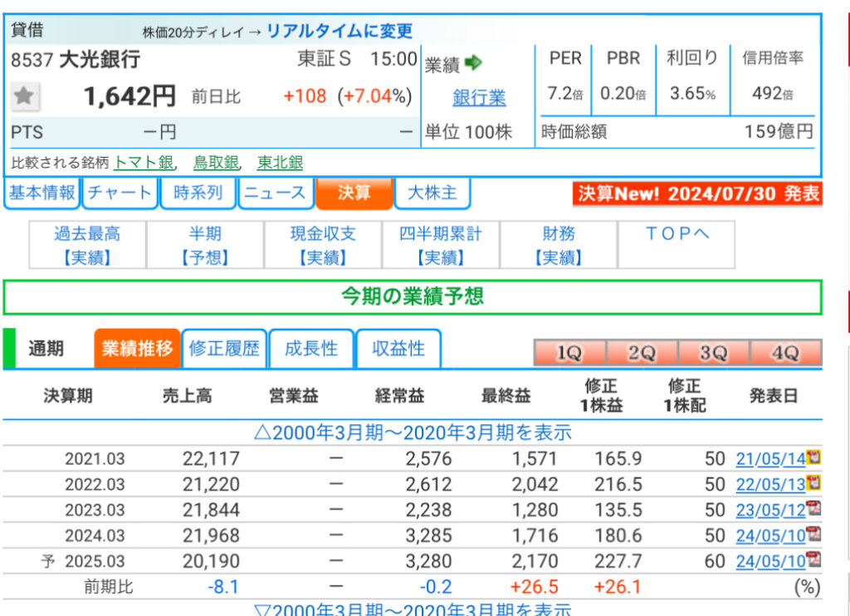Select the 決算 tab
The width and height of the screenshot is (850, 616).
pyautogui.click(x=354, y=193)
